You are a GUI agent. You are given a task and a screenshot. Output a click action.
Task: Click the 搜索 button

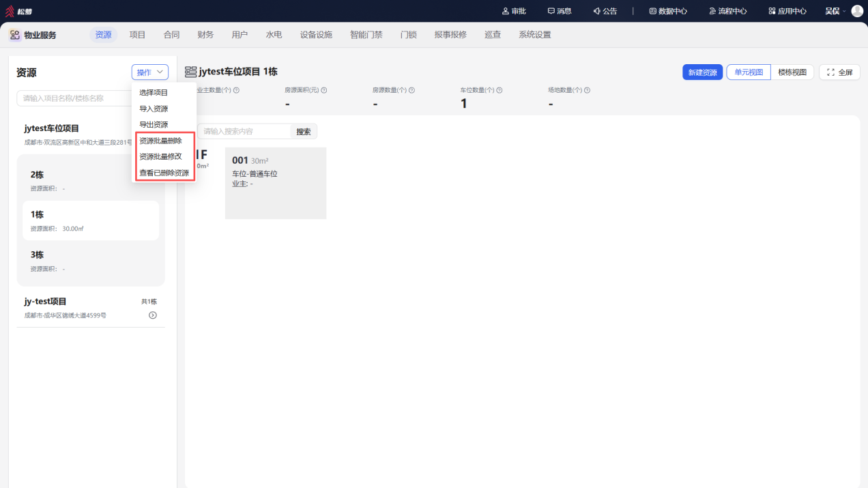(304, 132)
